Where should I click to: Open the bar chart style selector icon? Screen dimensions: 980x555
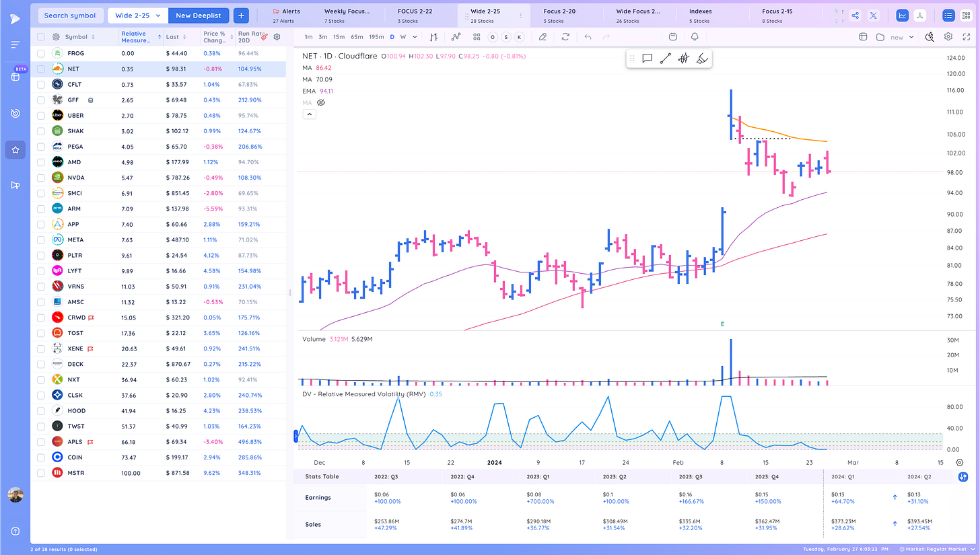[434, 37]
